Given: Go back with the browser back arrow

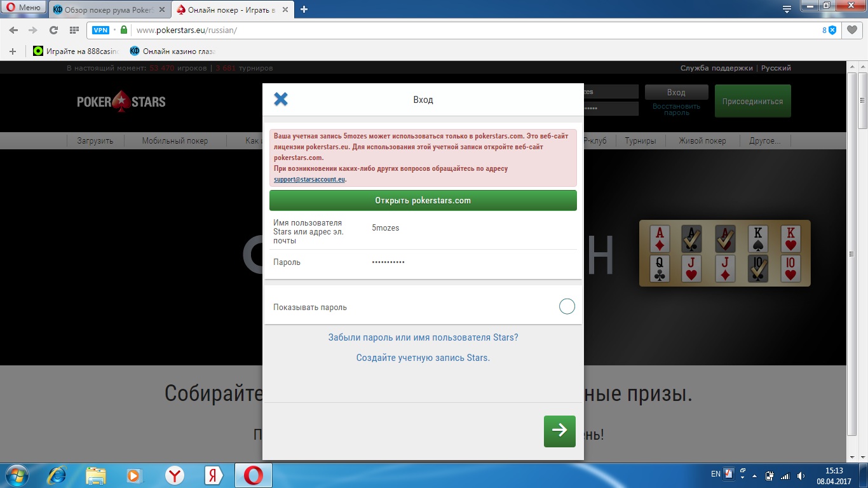Looking at the screenshot, I should coord(14,30).
